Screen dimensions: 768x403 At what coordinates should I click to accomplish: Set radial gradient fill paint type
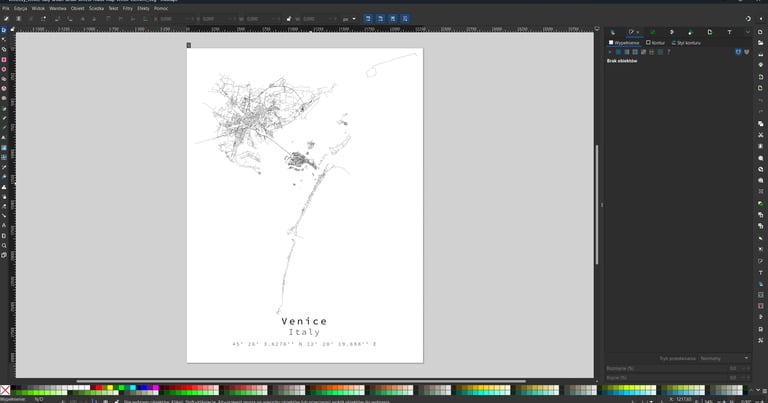click(635, 52)
